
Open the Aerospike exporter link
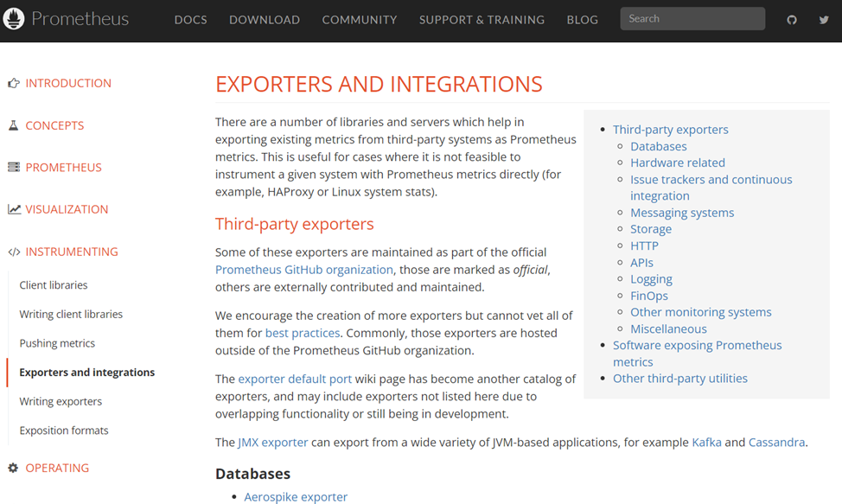tap(296, 497)
